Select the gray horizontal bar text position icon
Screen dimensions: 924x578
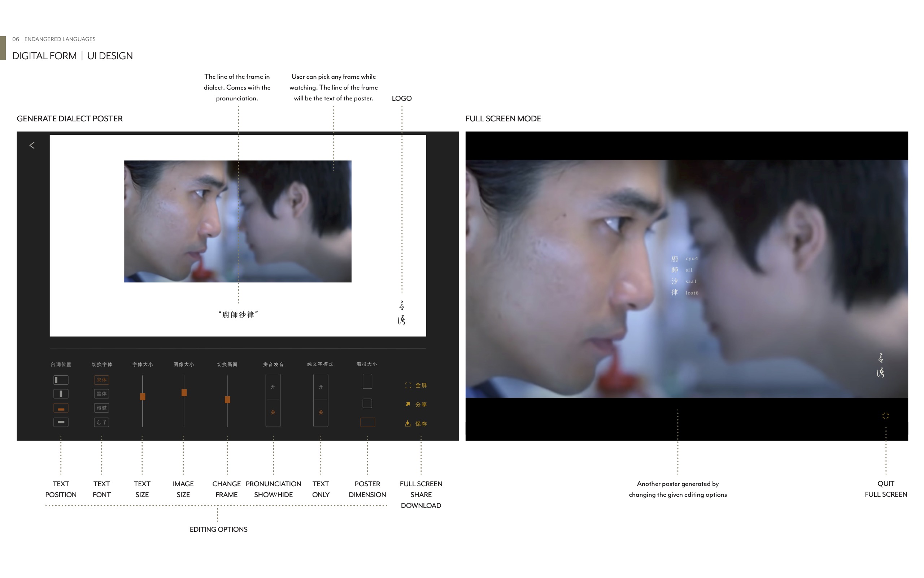pos(61,422)
